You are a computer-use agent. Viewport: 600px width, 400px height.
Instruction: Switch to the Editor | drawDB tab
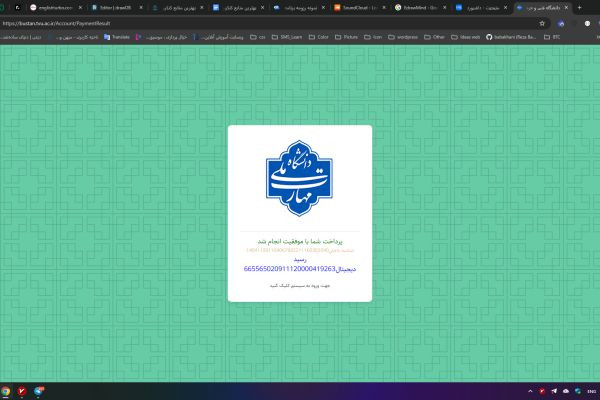pos(117,7)
